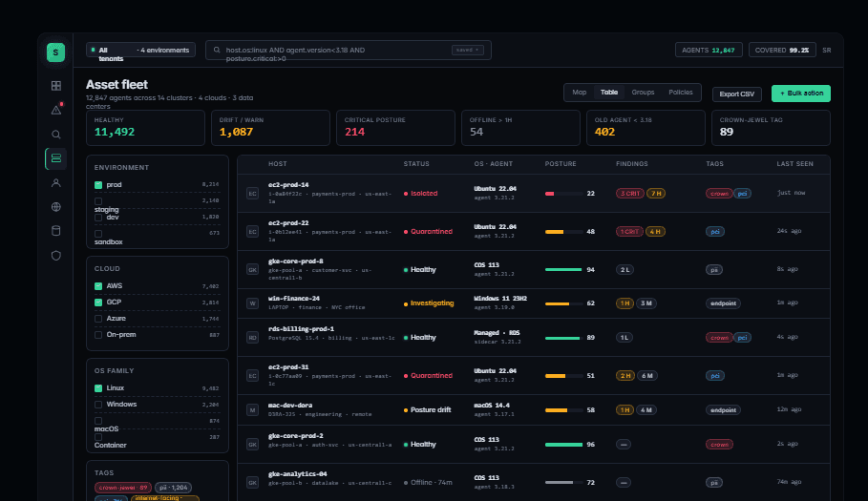Check the staging environment checkbox

(x=98, y=201)
